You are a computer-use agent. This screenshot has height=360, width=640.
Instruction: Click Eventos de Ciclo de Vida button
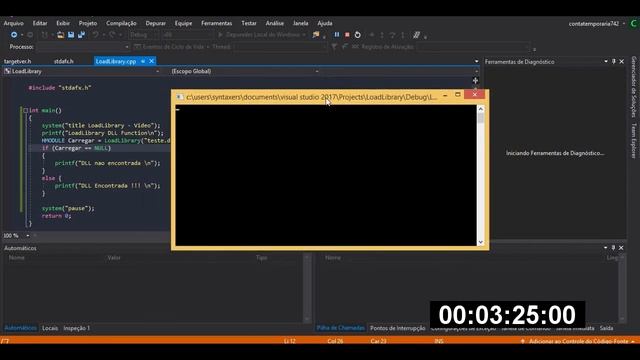[169, 47]
